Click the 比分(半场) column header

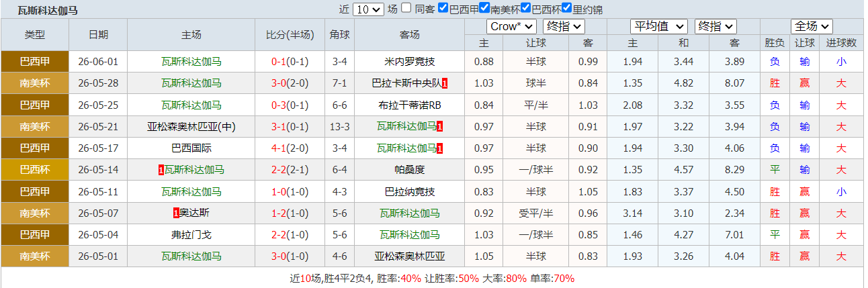pos(290,35)
